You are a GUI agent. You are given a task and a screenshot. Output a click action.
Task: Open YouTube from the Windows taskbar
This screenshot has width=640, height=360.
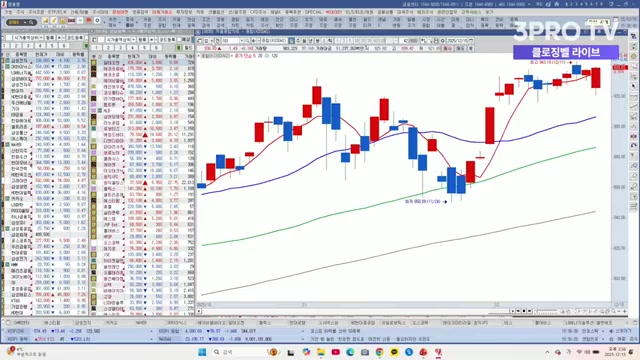(336, 352)
